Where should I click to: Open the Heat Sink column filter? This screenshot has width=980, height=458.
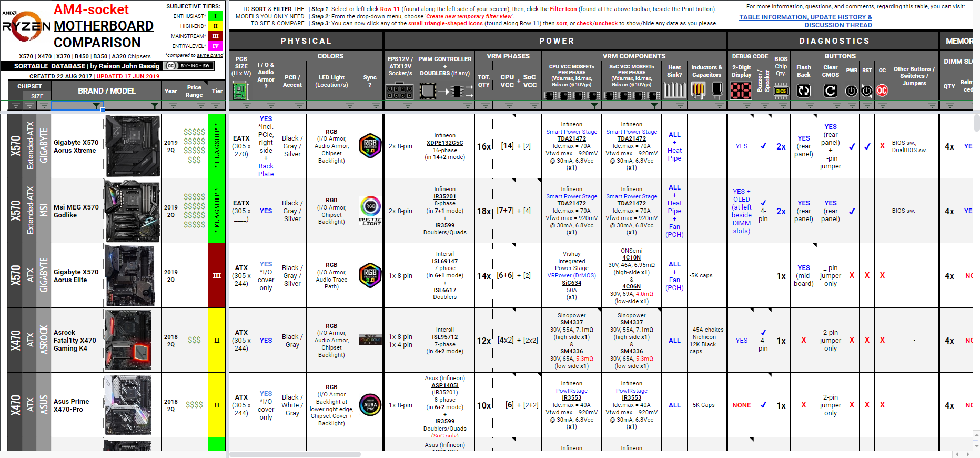pyautogui.click(x=680, y=106)
